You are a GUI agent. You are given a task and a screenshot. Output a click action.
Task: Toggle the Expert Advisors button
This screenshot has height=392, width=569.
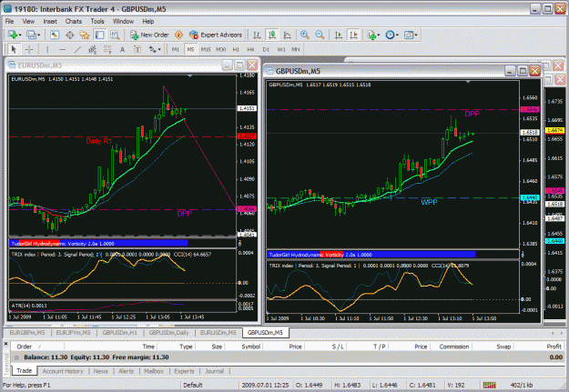(x=216, y=35)
